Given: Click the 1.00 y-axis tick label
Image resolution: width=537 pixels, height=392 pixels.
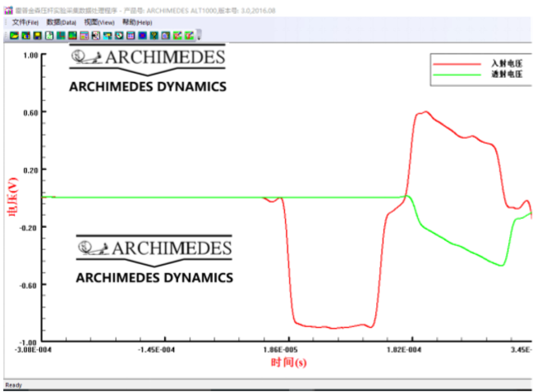Looking at the screenshot, I should coord(30,55).
